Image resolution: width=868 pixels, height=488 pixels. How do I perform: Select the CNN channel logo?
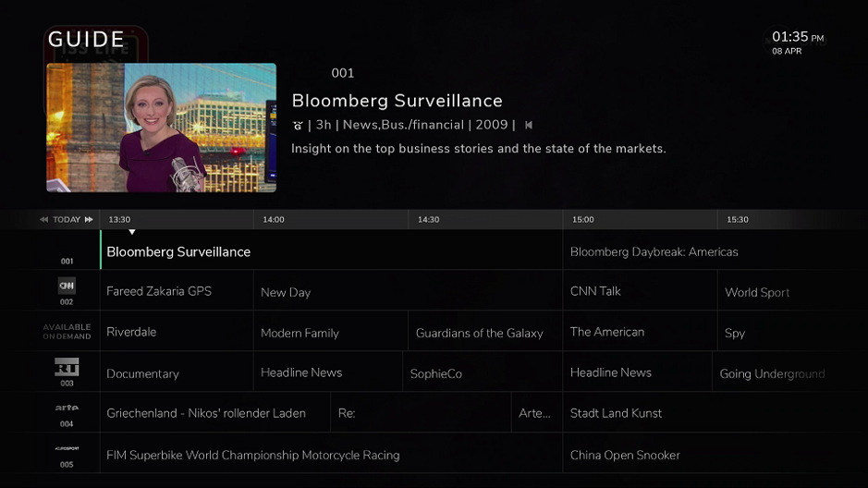pos(67,286)
